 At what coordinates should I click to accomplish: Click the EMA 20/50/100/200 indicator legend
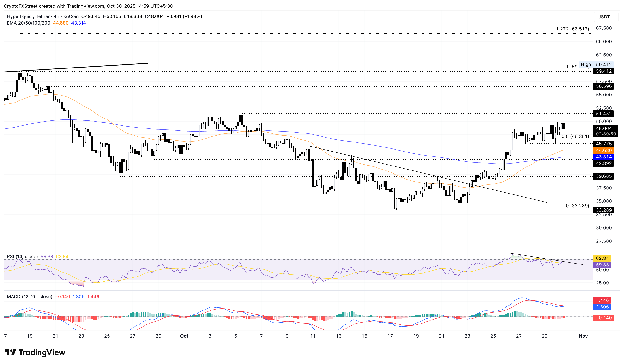coord(28,23)
